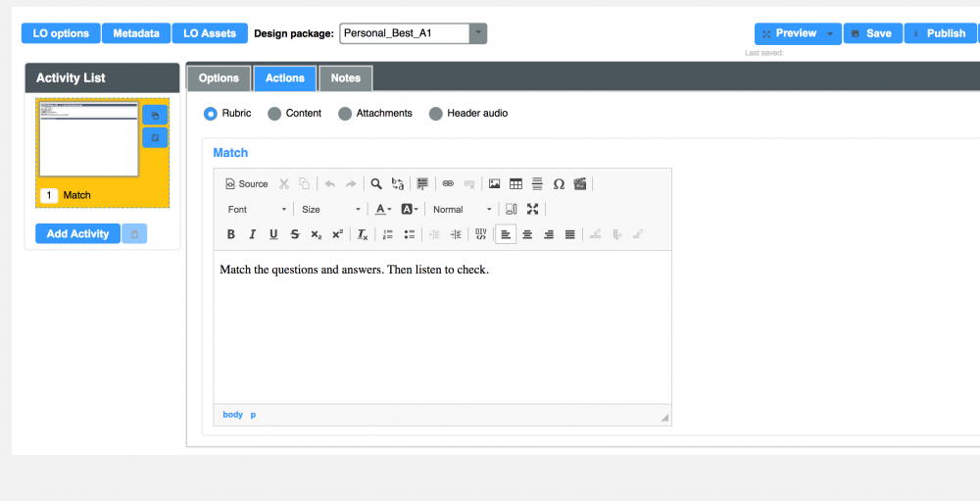Screen dimensions: 980x501
Task: Open the Normal paragraph format dropdown
Action: pyautogui.click(x=463, y=209)
